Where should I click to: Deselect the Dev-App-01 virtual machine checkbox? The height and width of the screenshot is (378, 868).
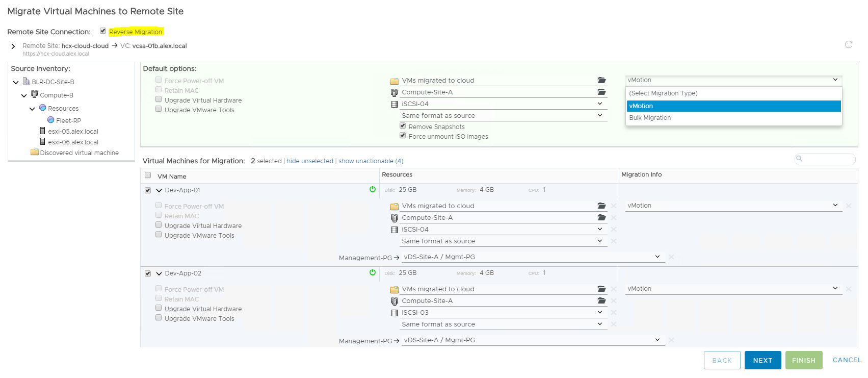[148, 190]
